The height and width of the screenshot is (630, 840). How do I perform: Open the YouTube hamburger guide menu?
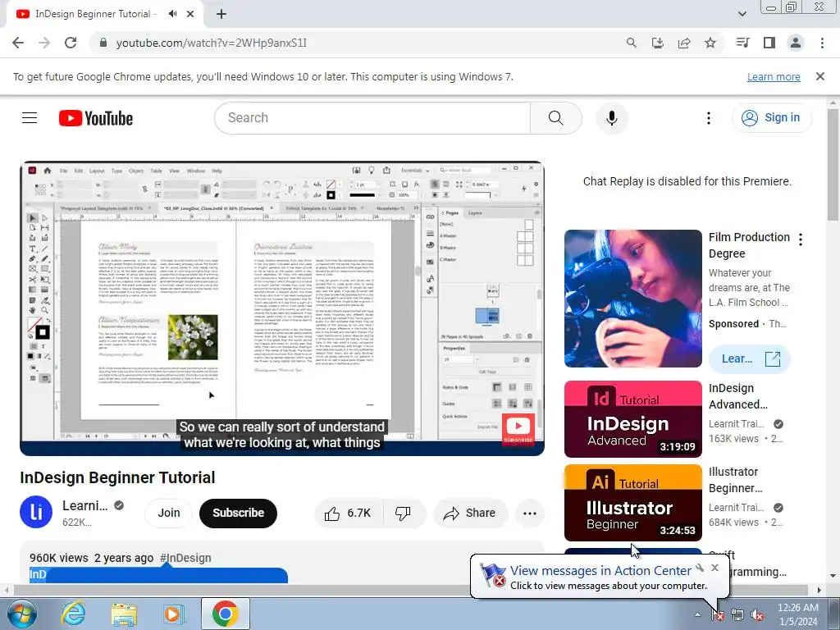[30, 118]
